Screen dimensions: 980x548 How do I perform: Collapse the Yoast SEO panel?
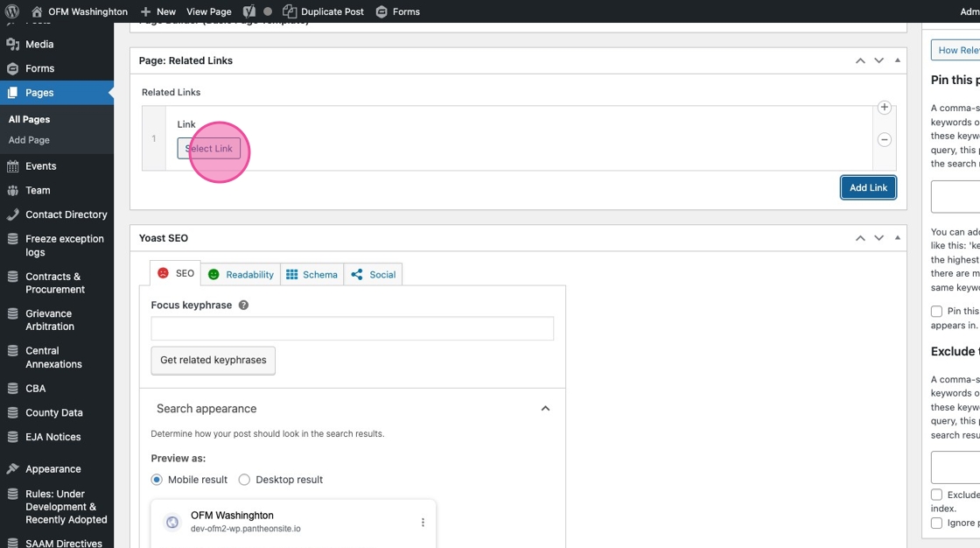point(898,238)
